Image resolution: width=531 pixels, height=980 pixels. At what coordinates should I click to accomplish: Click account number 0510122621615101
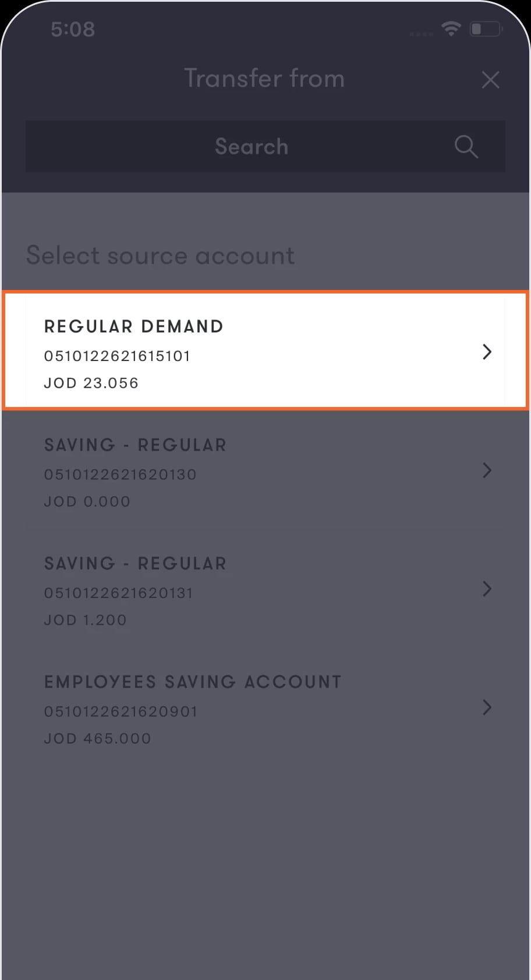pos(117,356)
